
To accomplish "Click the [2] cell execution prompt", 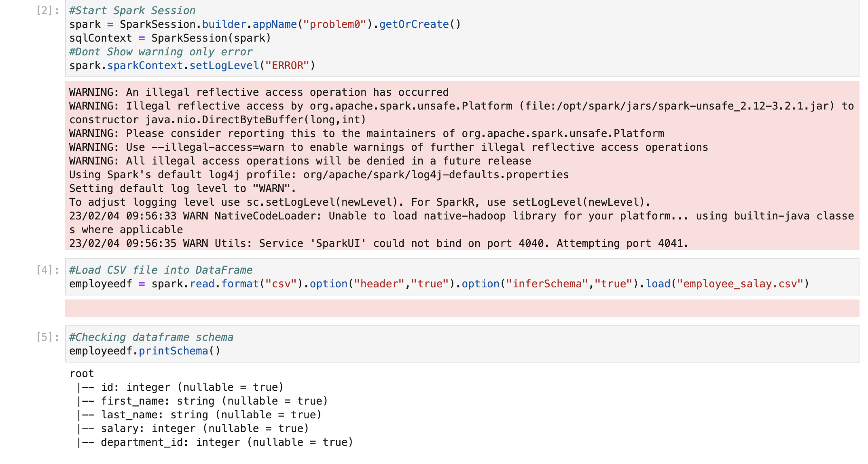I will [x=47, y=11].
